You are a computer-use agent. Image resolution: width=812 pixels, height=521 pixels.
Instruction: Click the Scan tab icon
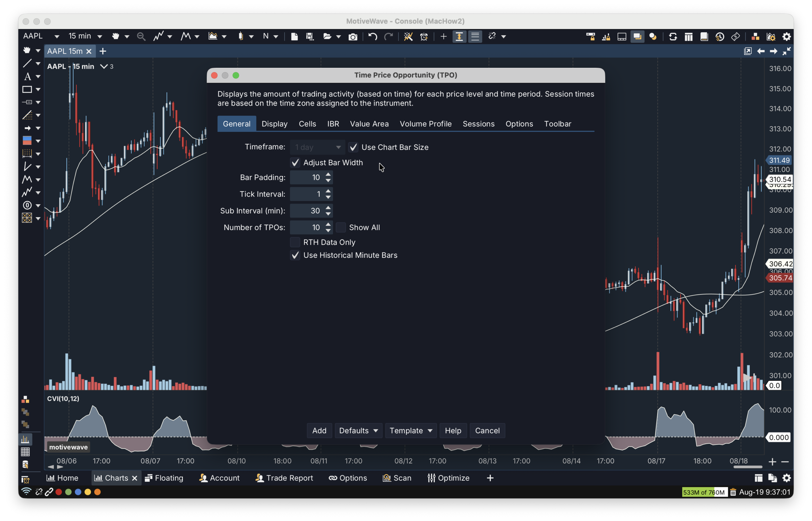pos(386,478)
